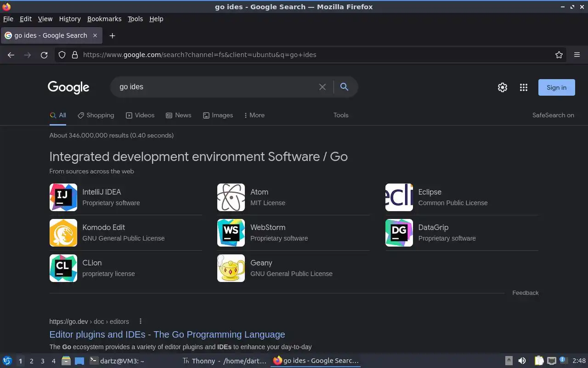Open a new tab with plus button

(x=112, y=35)
